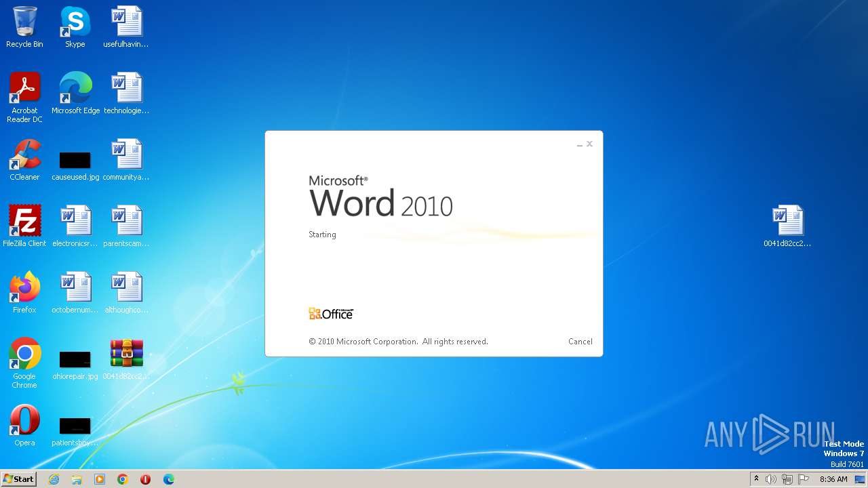Select the technologie... Word document

click(x=126, y=94)
